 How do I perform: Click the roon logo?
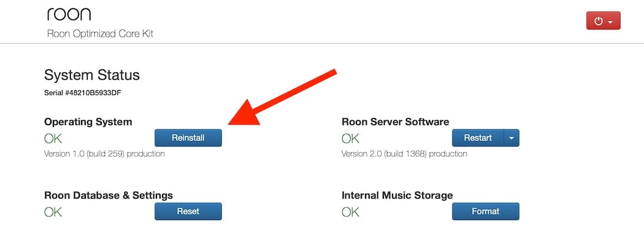tap(69, 15)
